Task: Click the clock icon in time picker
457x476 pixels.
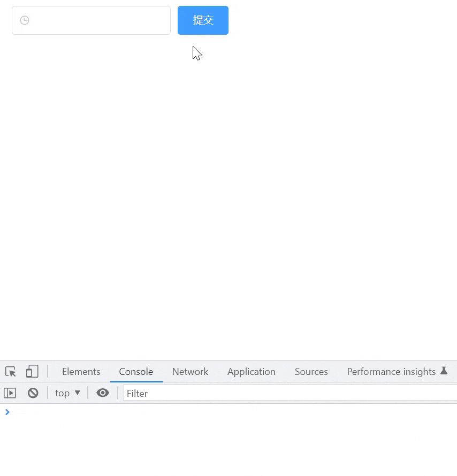Action: point(25,20)
